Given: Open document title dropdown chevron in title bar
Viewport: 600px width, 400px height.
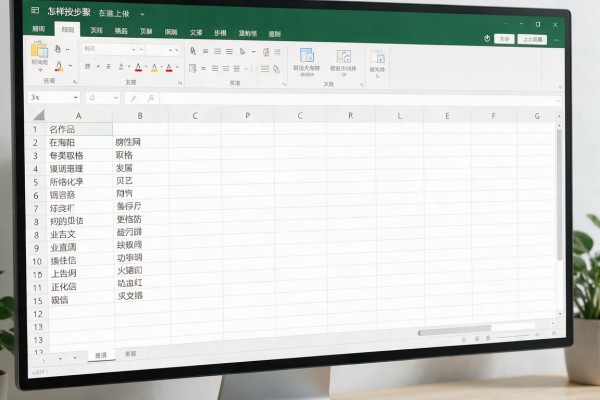Looking at the screenshot, I should pos(142,14).
